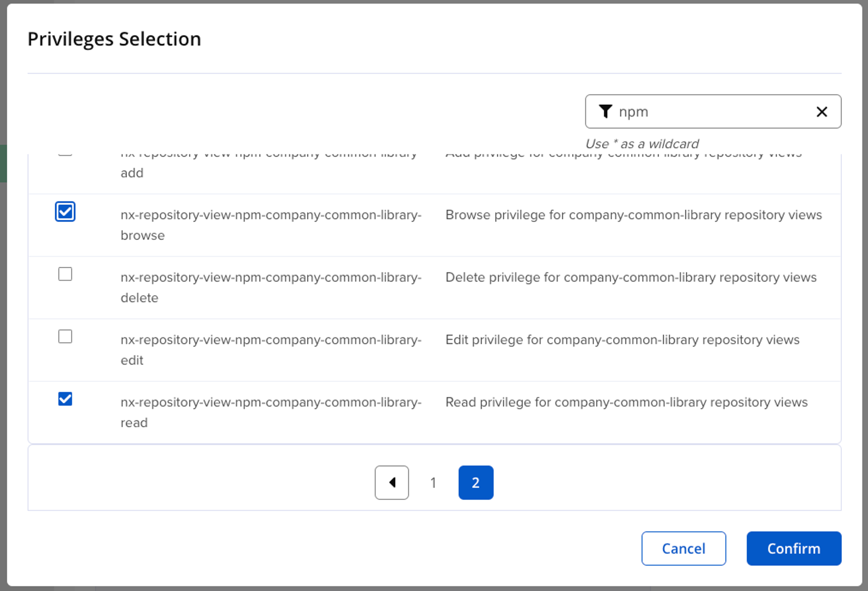Click the Privileges Selection dialog title

[114, 39]
